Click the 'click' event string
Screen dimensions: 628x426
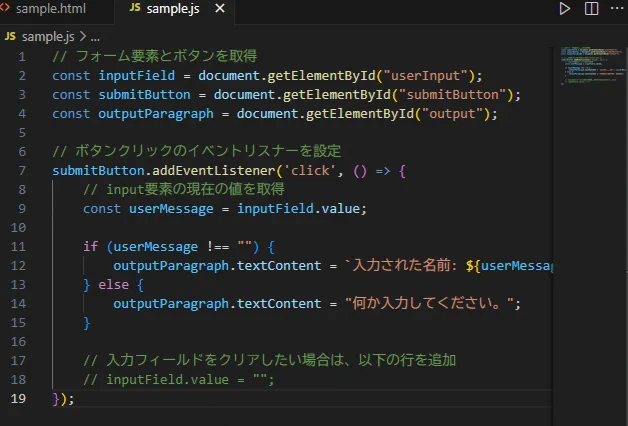pos(310,171)
